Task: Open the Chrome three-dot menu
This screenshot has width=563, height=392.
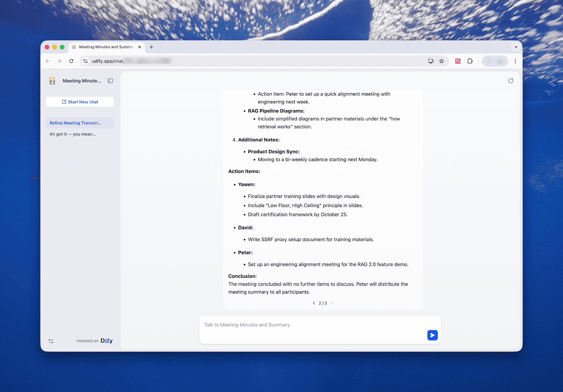Action: (x=515, y=61)
